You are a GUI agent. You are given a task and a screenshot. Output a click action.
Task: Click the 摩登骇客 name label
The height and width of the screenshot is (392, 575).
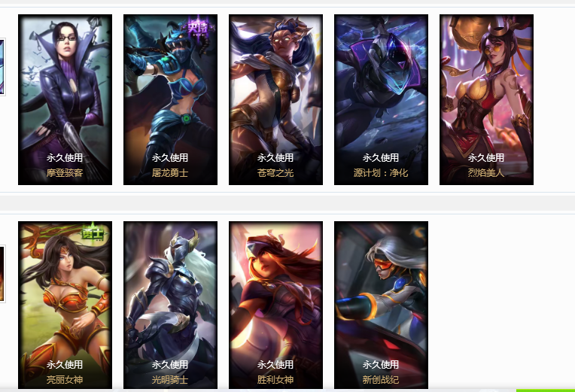tap(65, 173)
